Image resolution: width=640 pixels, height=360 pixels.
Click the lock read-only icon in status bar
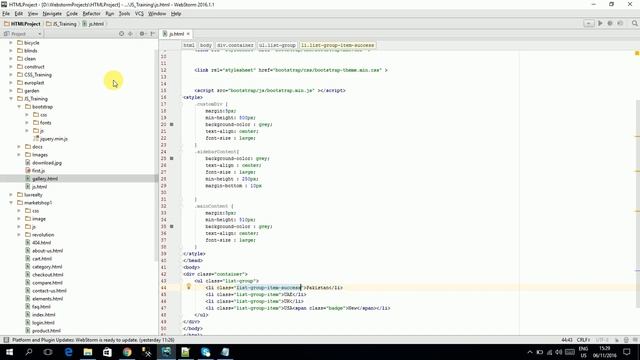point(617,340)
